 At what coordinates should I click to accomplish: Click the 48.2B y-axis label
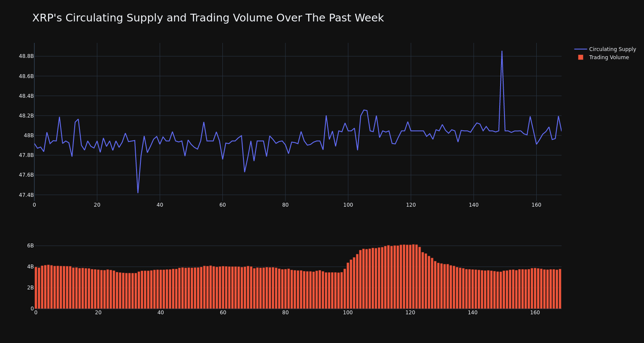coord(26,116)
